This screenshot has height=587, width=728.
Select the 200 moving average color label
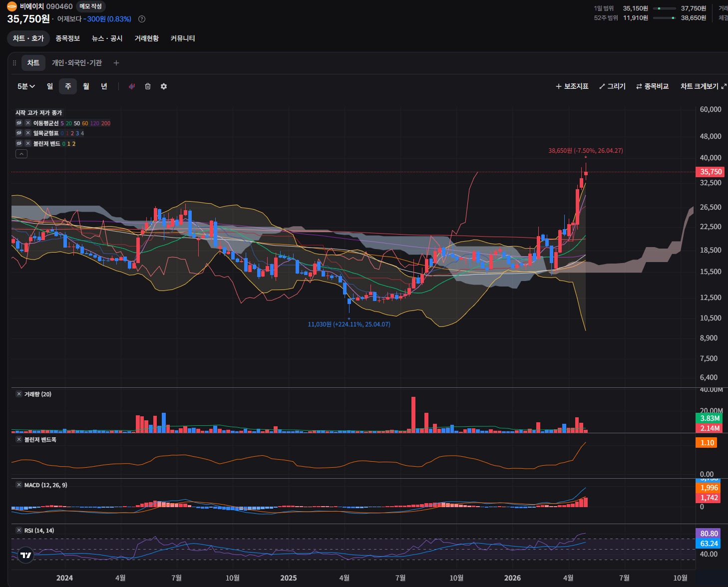click(106, 123)
